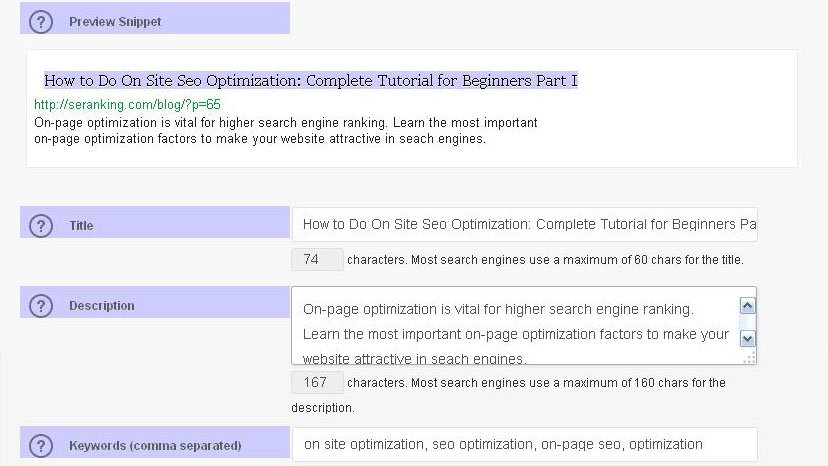The height and width of the screenshot is (466, 828).
Task: Click the 'maximum of 60 chars' note
Action: [x=545, y=260]
